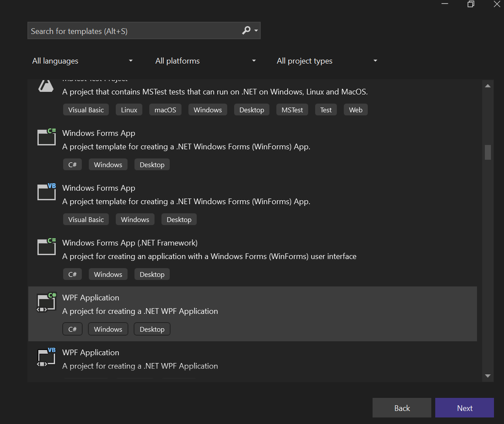The width and height of the screenshot is (504, 424).
Task: Click Visual Basic tag under Windows Forms App
Action: click(x=86, y=219)
